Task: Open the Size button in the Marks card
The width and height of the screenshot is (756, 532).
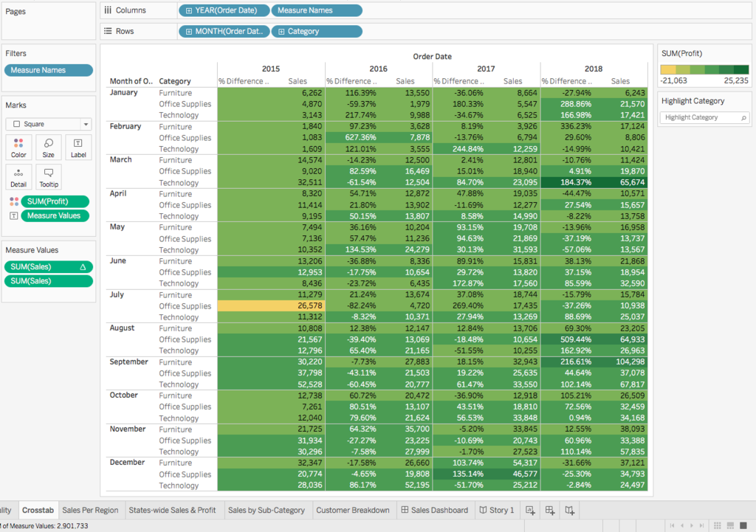Action: (48, 147)
